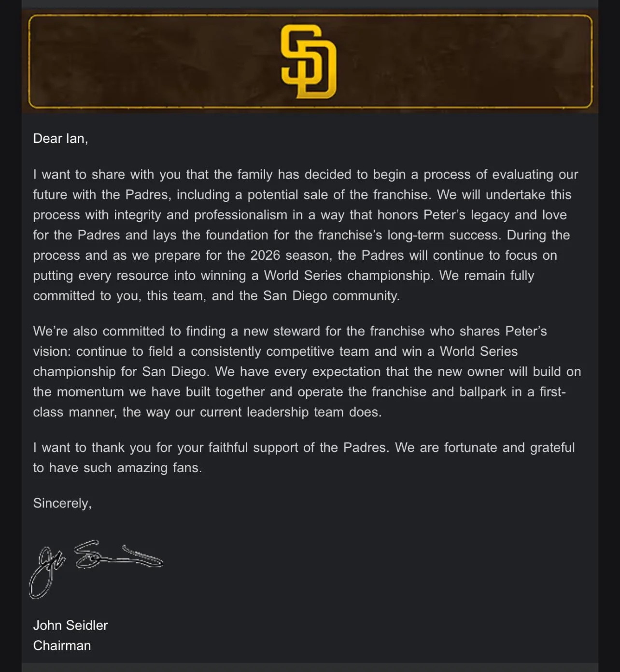Click the word "momentum" in the letter

coord(91,392)
